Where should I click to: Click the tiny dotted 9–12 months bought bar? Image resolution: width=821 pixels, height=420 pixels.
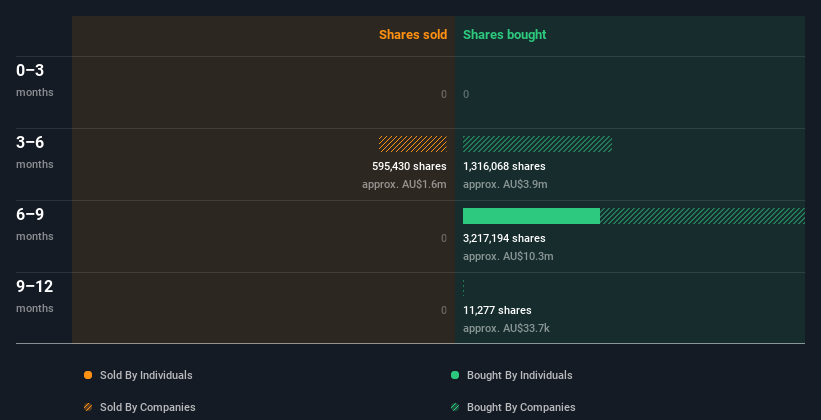[464, 288]
